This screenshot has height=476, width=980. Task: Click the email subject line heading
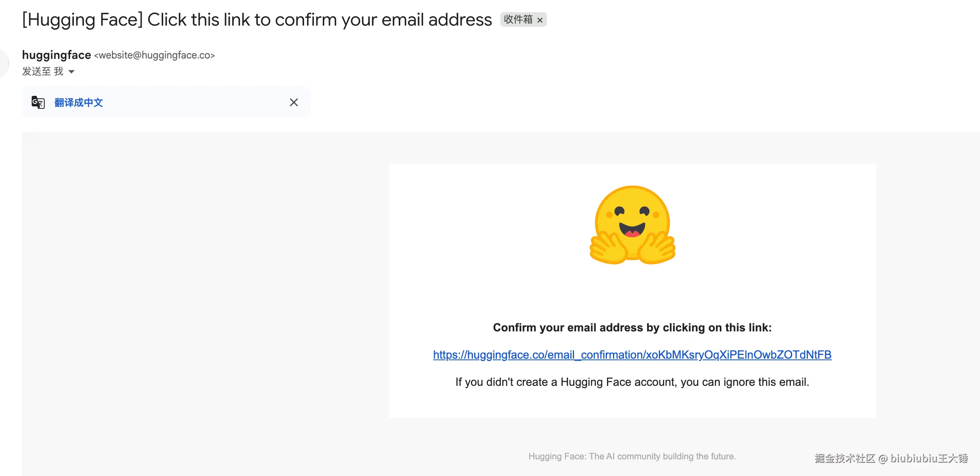click(257, 19)
